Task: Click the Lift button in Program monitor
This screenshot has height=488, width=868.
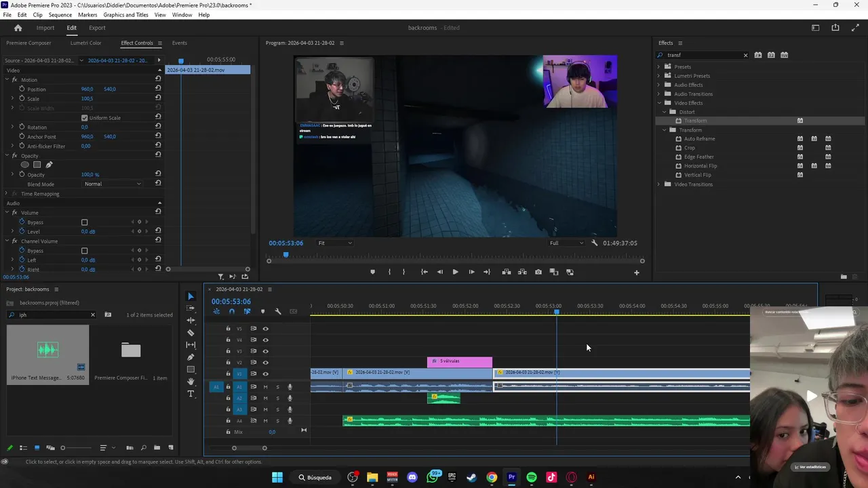Action: tap(506, 272)
